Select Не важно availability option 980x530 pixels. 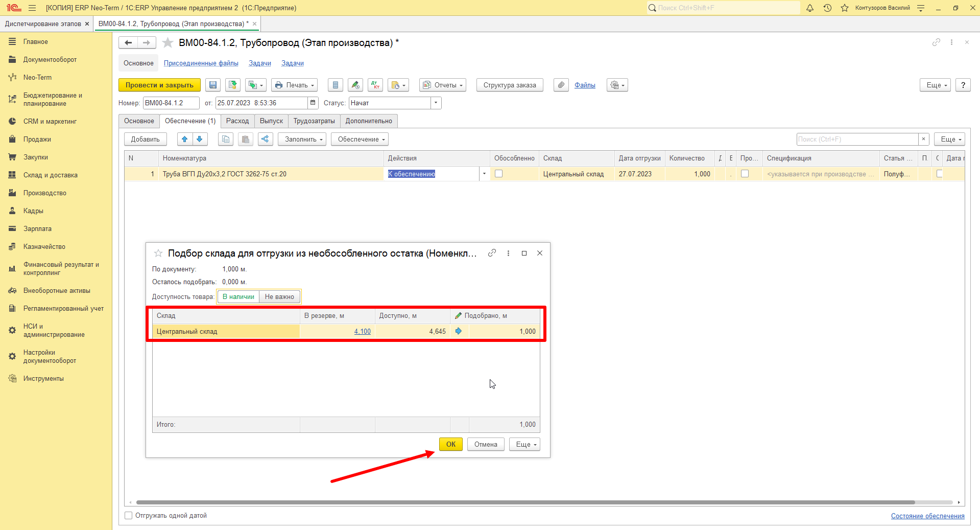tap(279, 297)
